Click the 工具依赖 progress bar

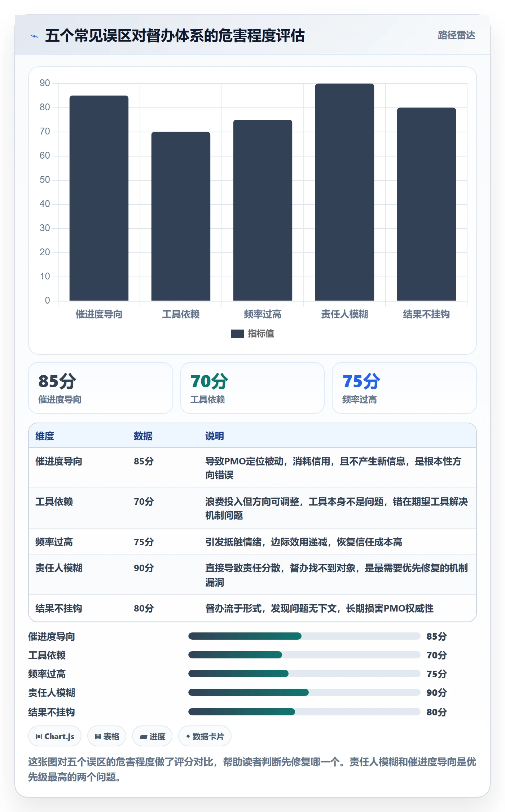click(x=304, y=655)
